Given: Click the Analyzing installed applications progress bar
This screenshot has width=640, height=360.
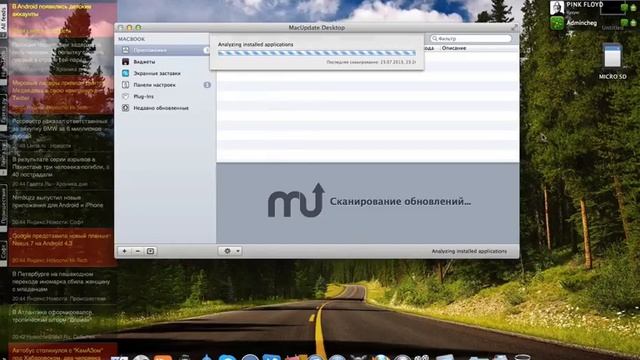Looking at the screenshot, I should (317, 53).
